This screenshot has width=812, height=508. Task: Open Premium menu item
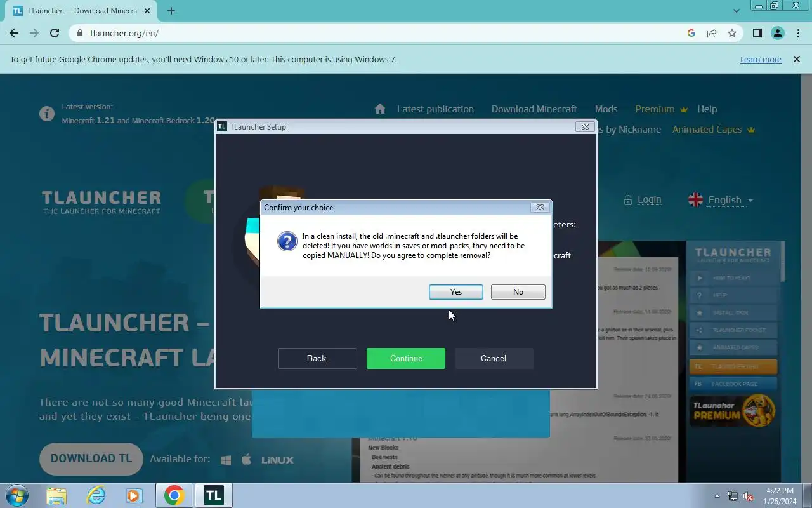[661, 109]
